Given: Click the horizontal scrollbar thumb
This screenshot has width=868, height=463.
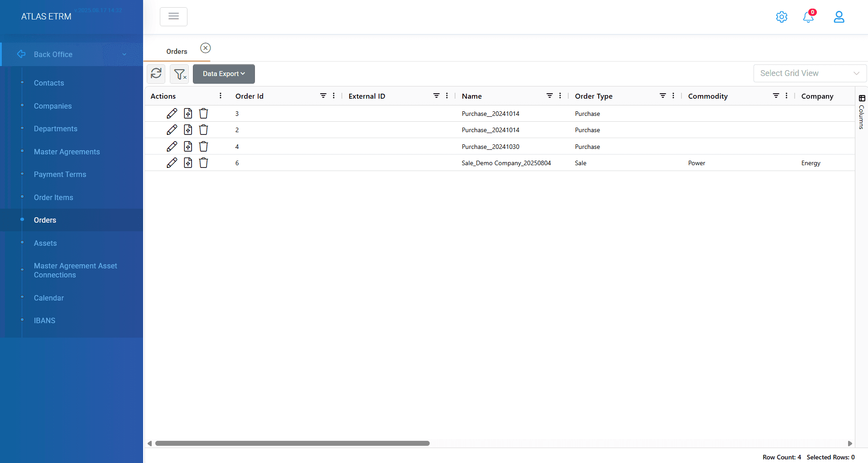Looking at the screenshot, I should pos(293,443).
